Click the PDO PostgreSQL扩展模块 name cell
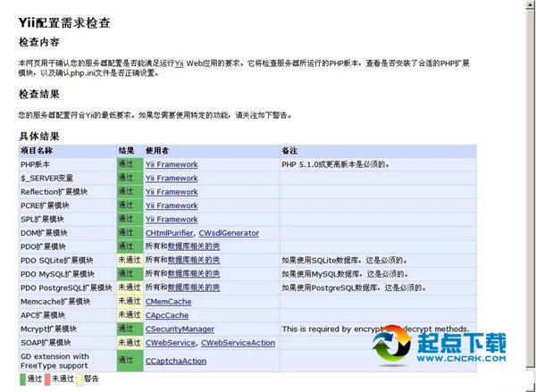The width and height of the screenshot is (536, 392). (x=68, y=288)
